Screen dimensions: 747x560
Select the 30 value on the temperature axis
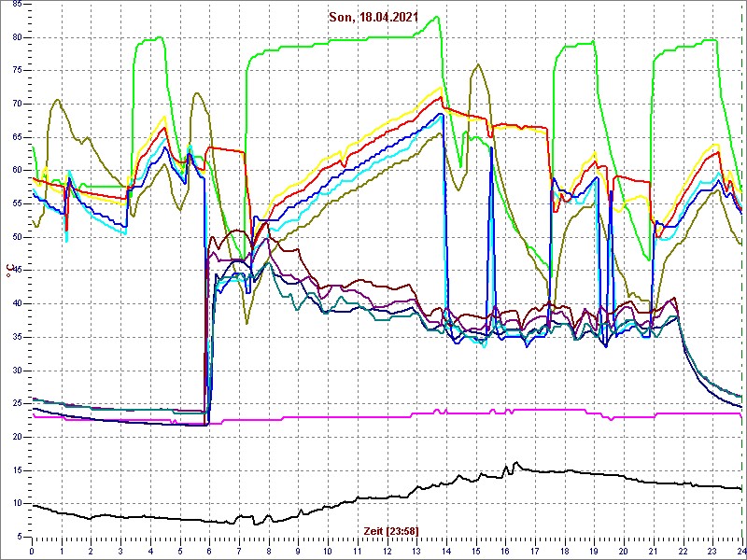pyautogui.click(x=18, y=371)
